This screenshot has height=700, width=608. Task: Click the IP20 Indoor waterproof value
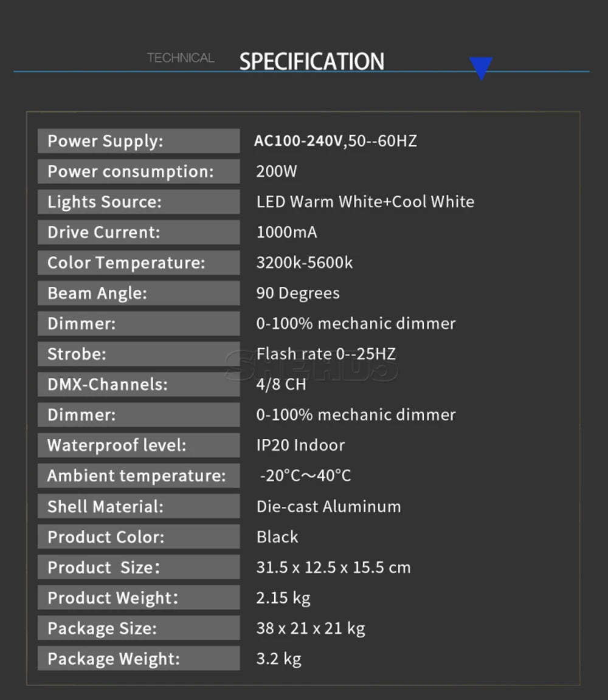(x=300, y=445)
